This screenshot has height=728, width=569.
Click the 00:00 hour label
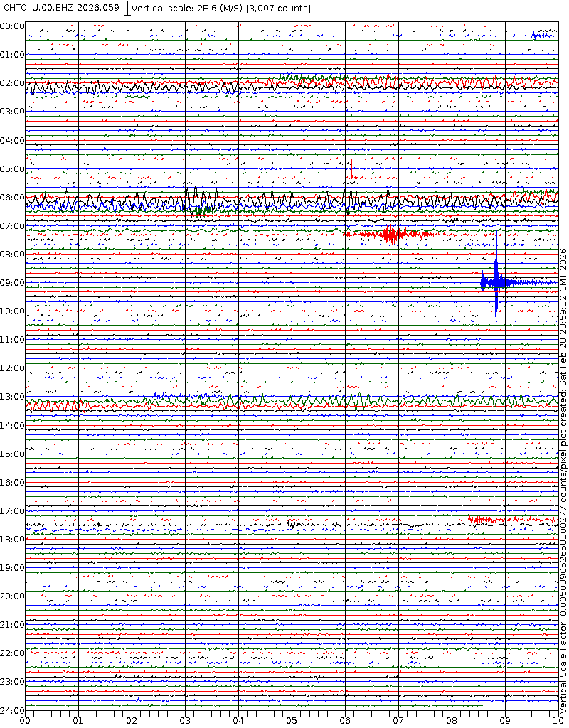click(x=12, y=26)
